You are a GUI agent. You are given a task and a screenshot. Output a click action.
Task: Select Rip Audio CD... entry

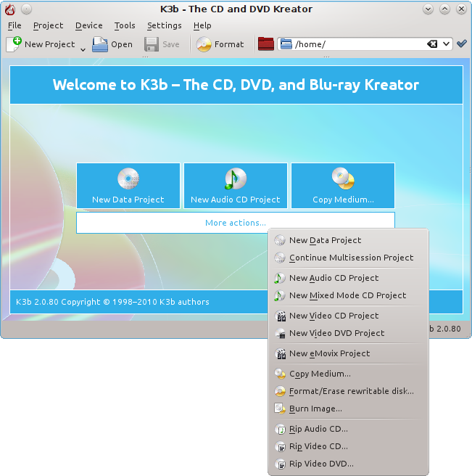click(348, 429)
